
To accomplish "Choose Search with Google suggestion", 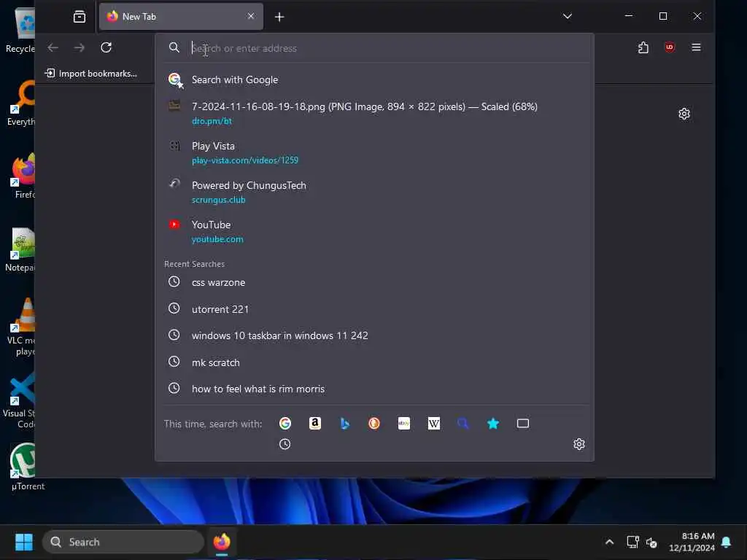I will (374, 80).
